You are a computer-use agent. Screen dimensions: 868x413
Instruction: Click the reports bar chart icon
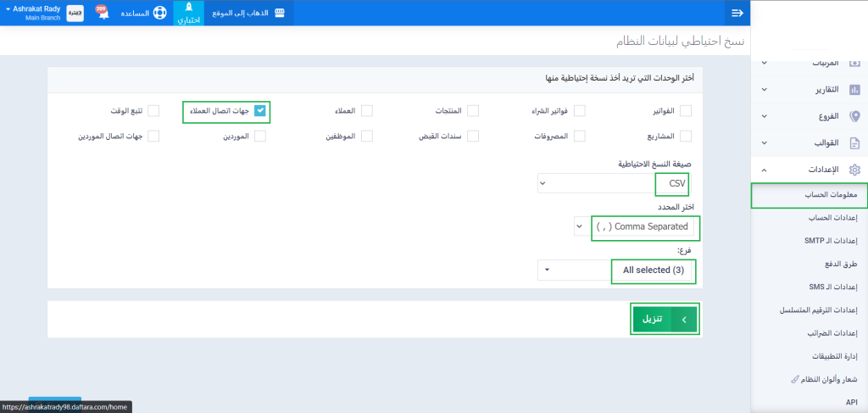pyautogui.click(x=854, y=90)
